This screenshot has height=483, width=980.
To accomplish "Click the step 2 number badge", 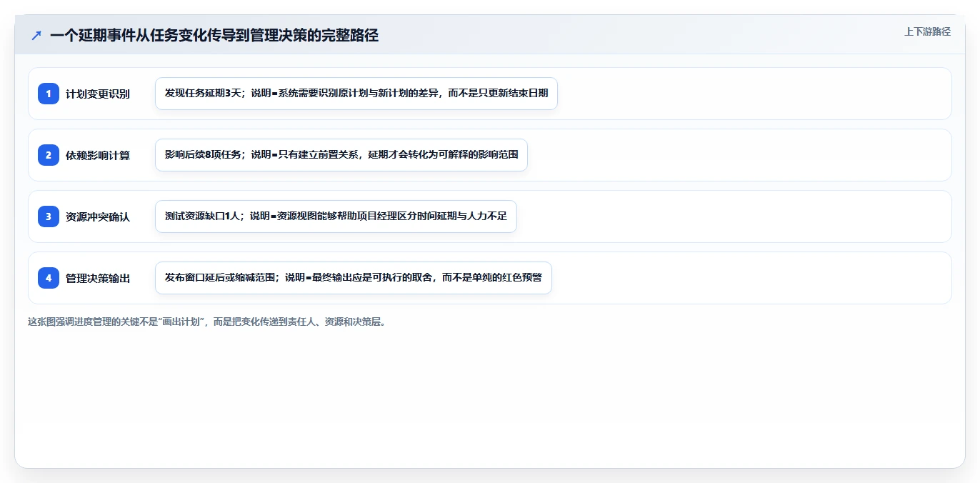I will (49, 155).
